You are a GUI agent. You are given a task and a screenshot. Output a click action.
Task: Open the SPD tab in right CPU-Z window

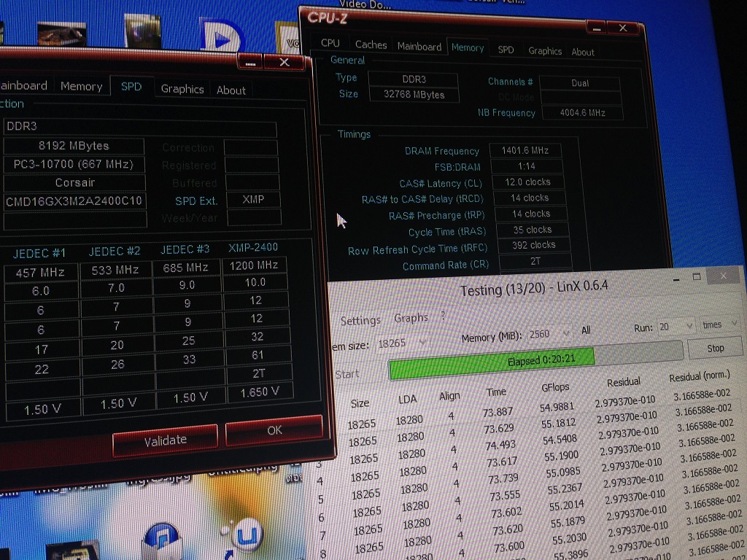click(x=506, y=50)
